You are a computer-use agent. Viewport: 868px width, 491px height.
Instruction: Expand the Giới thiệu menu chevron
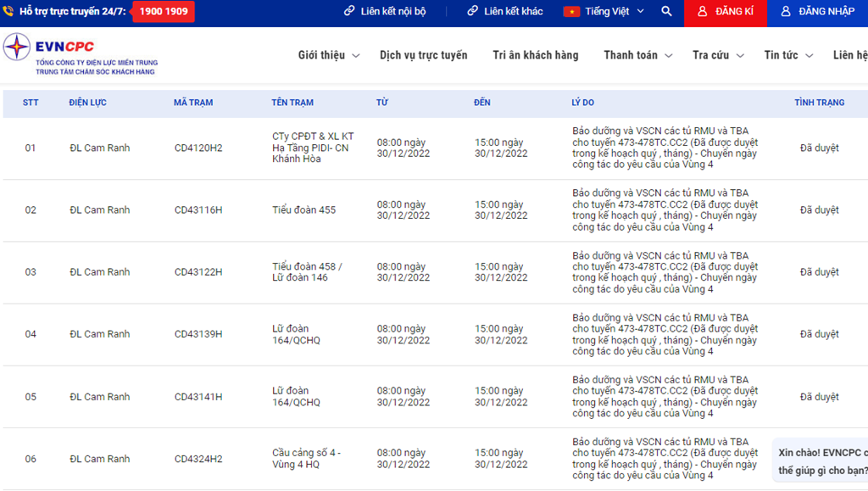tap(356, 56)
